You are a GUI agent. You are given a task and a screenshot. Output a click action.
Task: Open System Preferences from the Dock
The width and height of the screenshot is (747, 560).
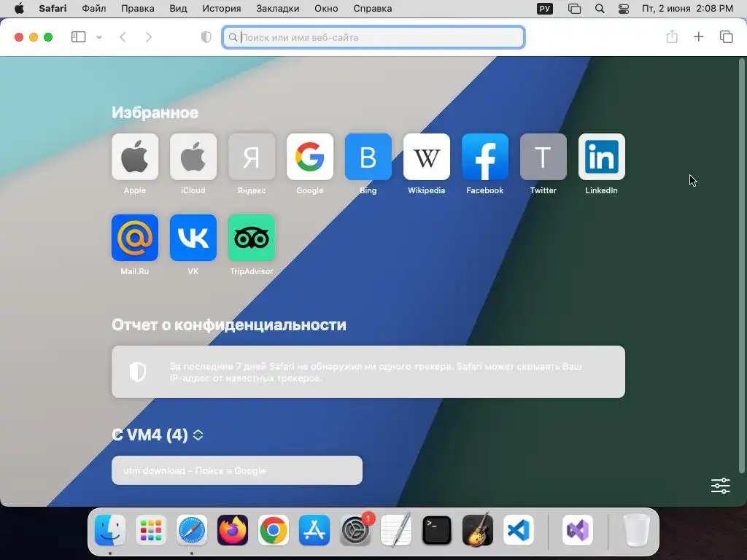[355, 530]
